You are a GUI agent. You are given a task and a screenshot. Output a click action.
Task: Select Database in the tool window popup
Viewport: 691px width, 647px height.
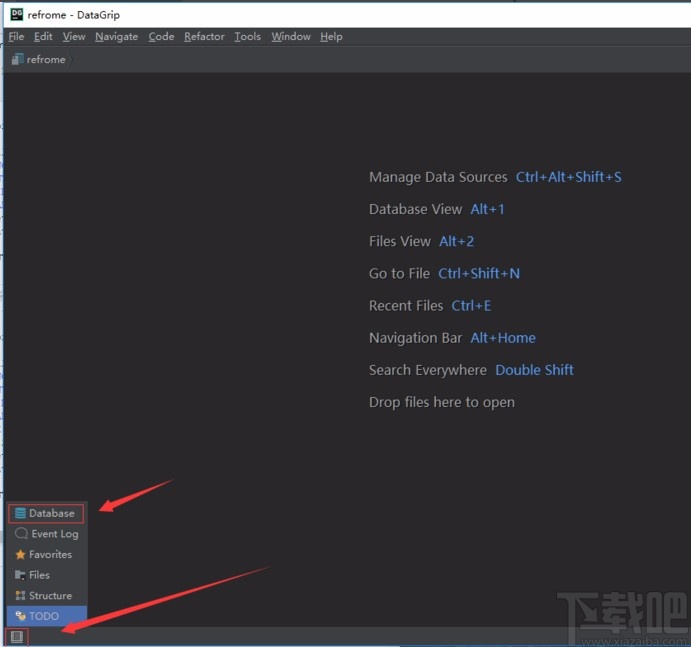click(46, 513)
